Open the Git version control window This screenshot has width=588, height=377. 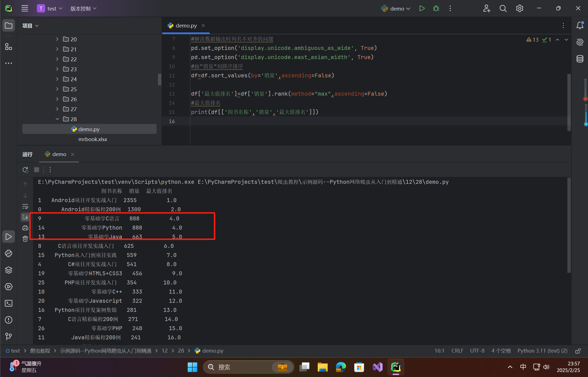[9, 337]
